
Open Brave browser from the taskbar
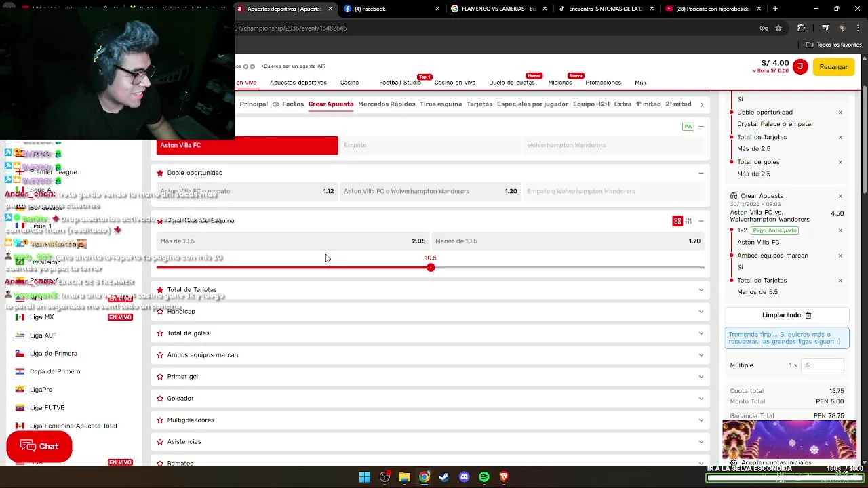[x=504, y=477]
